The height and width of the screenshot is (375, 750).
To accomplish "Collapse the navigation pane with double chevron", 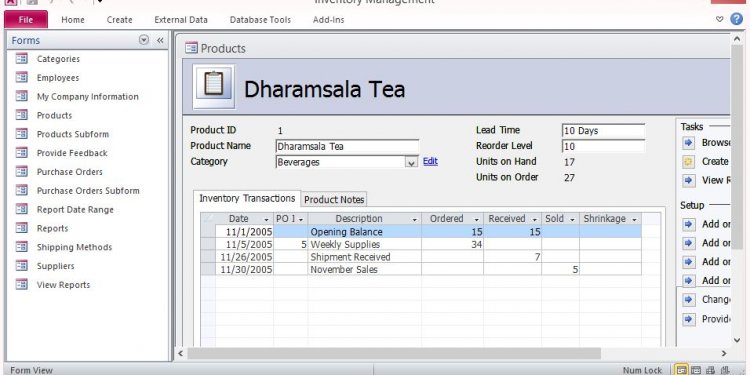I will 160,41.
